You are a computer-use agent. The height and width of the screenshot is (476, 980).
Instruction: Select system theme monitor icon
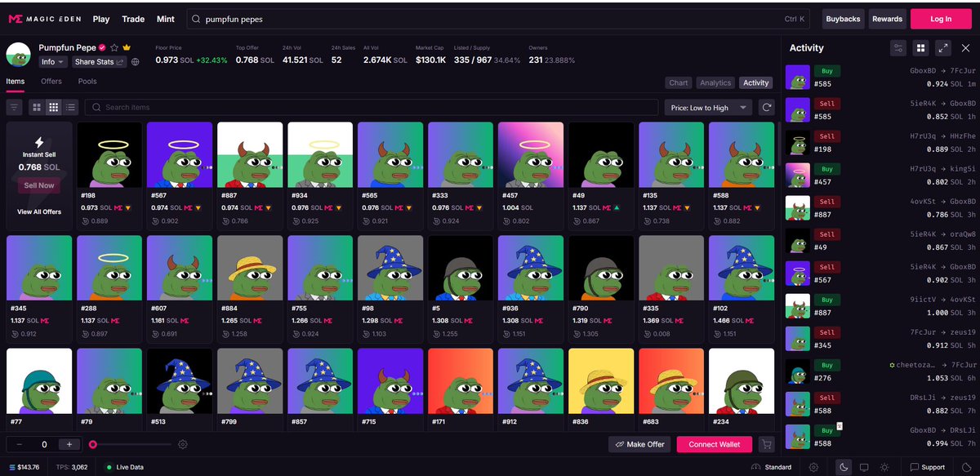point(864,467)
